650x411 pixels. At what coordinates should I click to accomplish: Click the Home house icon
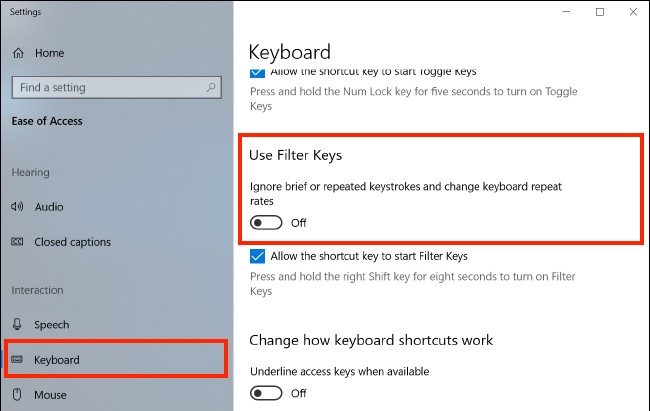[17, 53]
